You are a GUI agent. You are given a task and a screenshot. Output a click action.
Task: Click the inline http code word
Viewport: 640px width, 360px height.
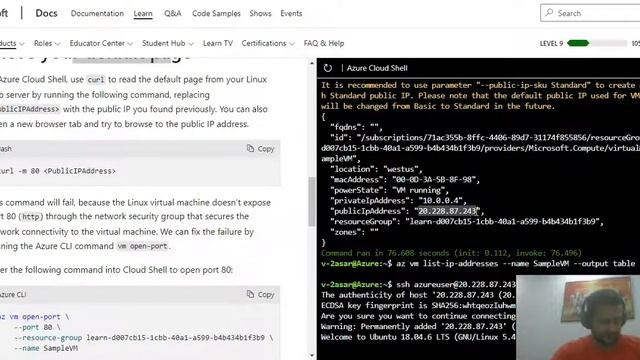[31, 216]
